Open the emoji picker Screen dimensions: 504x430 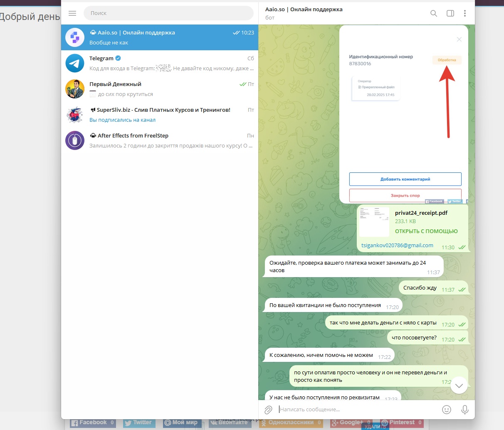coord(447,410)
